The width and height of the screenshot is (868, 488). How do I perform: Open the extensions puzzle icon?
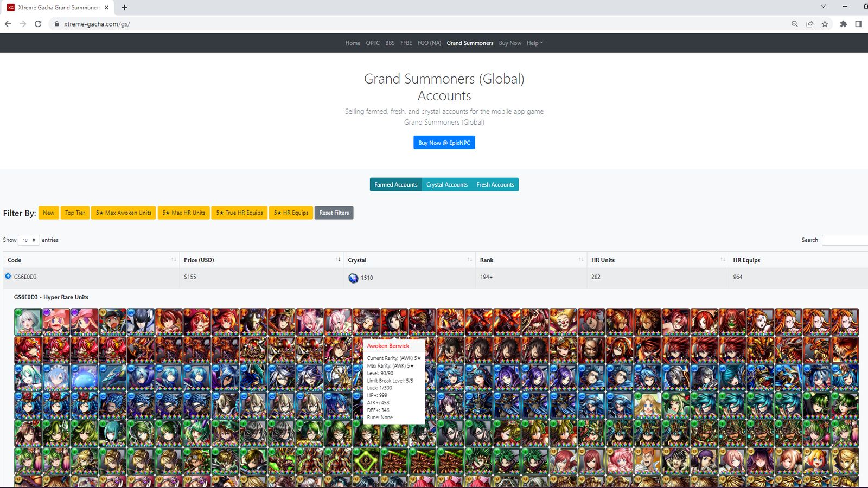pyautogui.click(x=844, y=24)
